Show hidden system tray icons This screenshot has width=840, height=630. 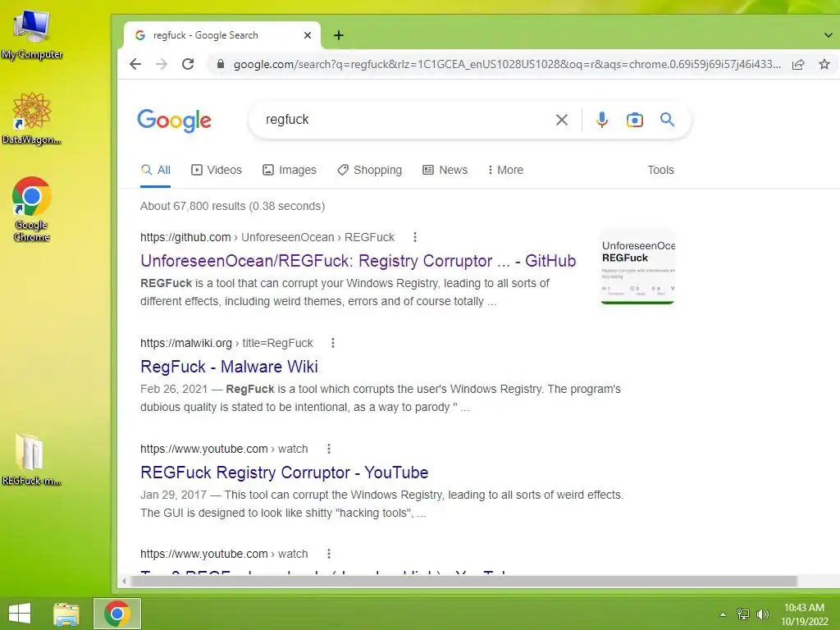coord(723,614)
